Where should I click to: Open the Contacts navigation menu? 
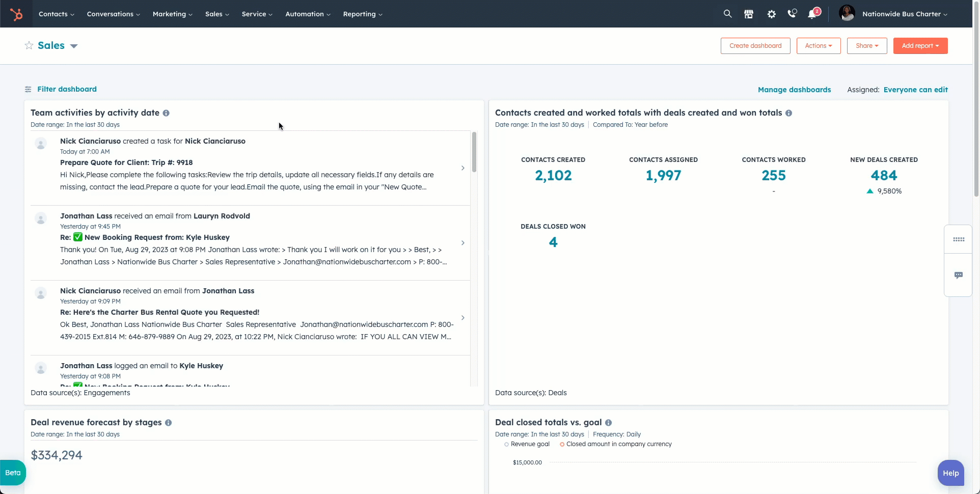pyautogui.click(x=56, y=14)
